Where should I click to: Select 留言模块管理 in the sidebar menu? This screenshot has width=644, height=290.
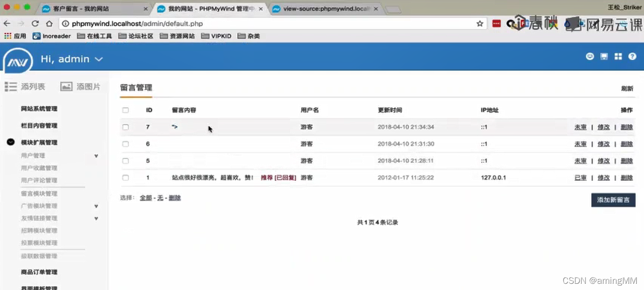(39, 193)
